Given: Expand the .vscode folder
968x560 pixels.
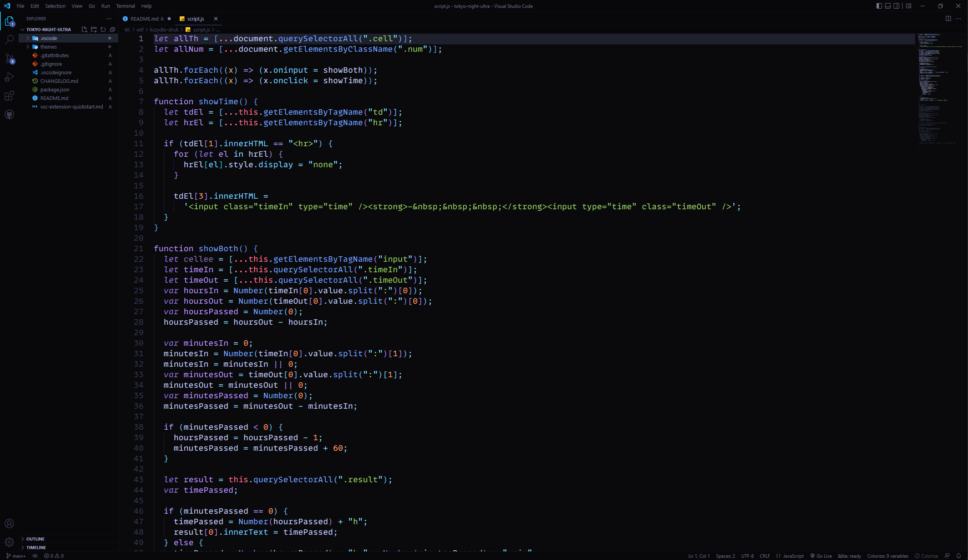Looking at the screenshot, I should click(49, 38).
